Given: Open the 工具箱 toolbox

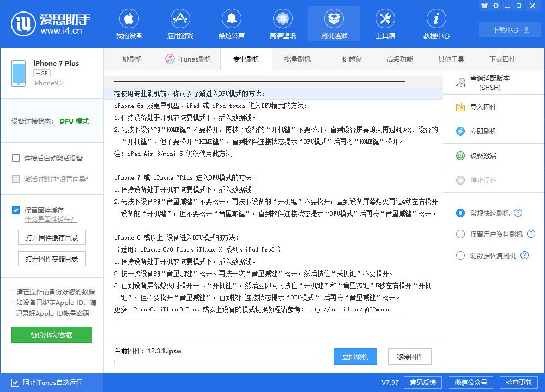Looking at the screenshot, I should (385, 23).
